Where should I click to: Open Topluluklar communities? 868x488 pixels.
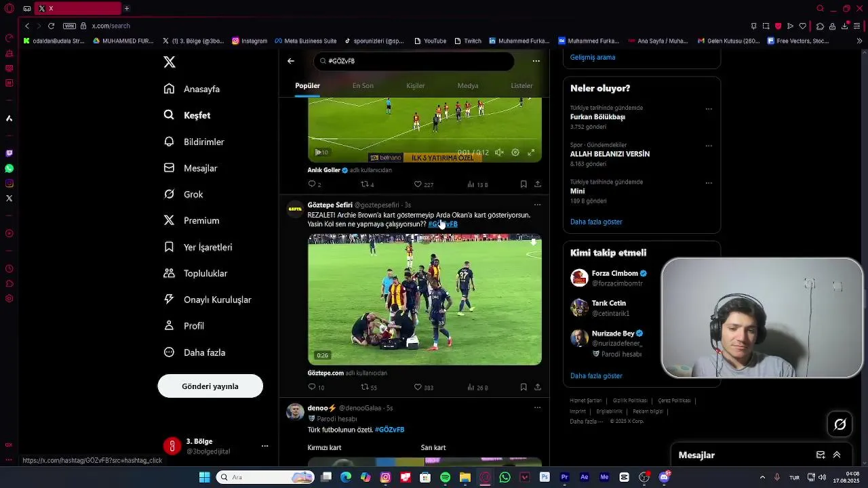click(x=195, y=273)
